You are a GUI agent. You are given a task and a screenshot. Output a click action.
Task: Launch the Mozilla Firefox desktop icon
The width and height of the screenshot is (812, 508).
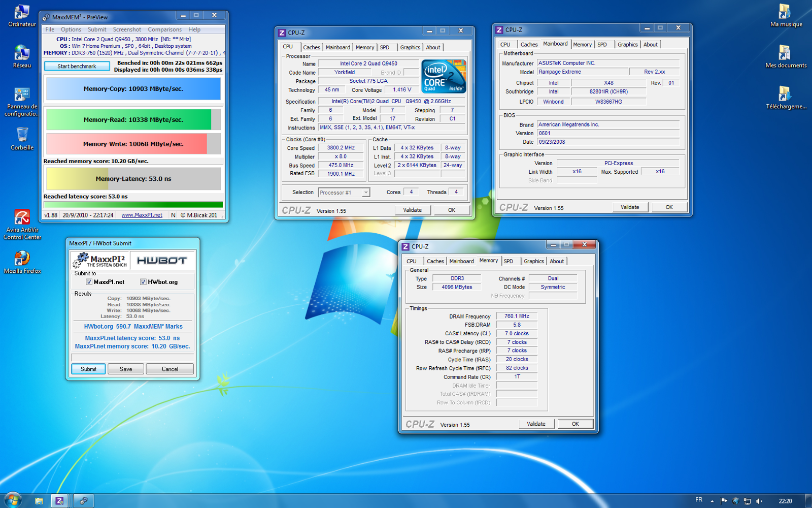click(22, 262)
